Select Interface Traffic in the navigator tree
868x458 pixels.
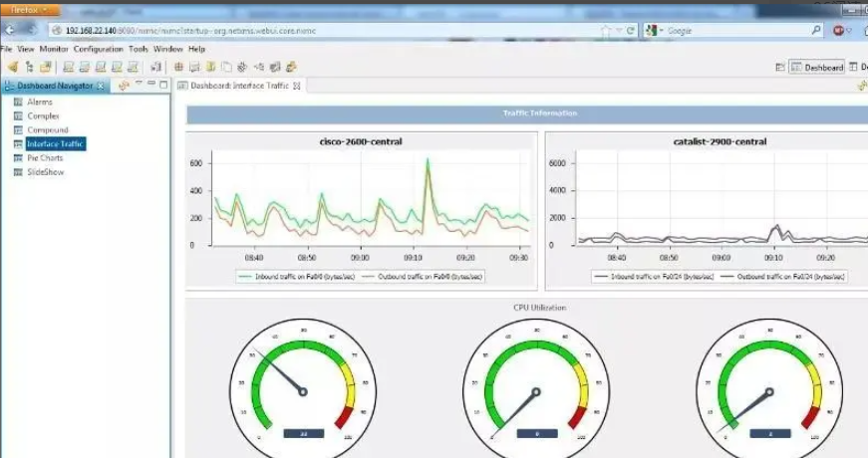point(56,143)
